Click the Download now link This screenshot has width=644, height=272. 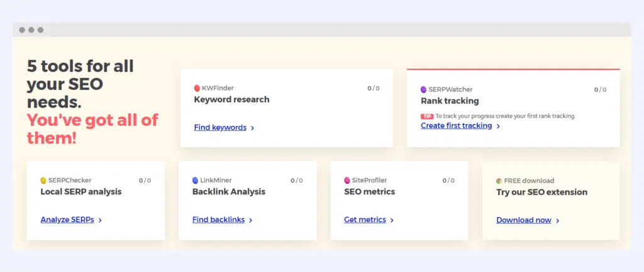point(524,220)
